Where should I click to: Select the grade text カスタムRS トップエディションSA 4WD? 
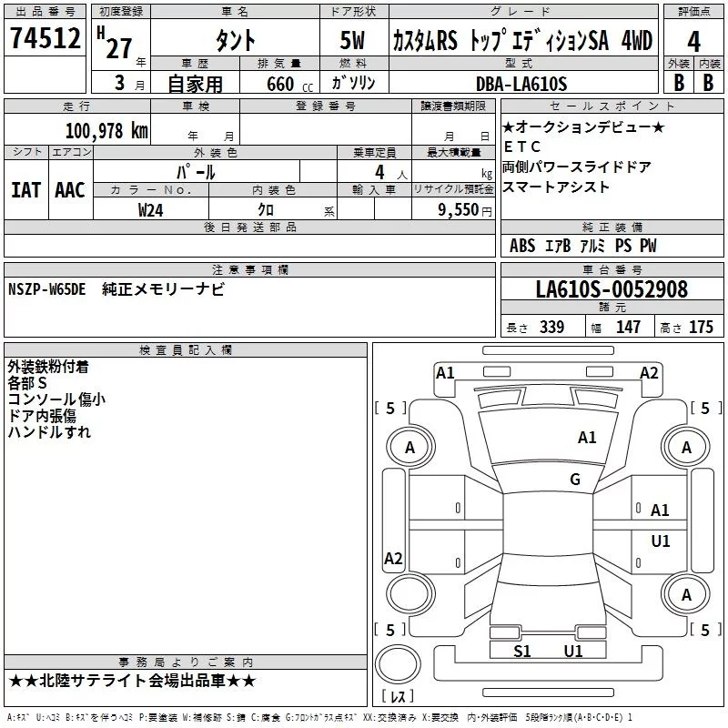tap(522, 40)
